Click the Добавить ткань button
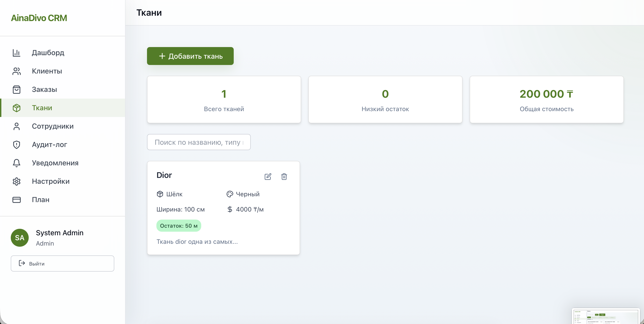Screen dimensions: 644x324 click(x=190, y=56)
